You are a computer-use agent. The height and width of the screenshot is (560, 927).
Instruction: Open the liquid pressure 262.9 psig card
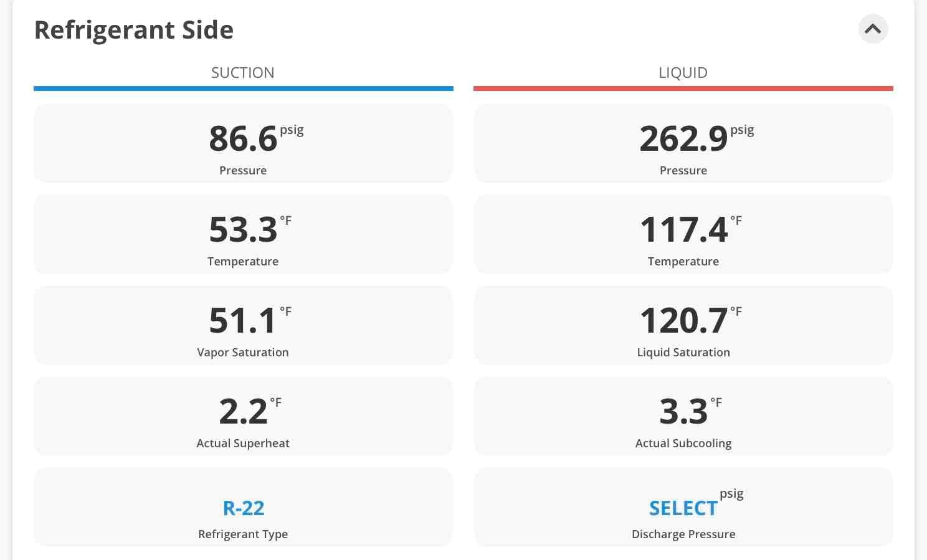click(683, 143)
